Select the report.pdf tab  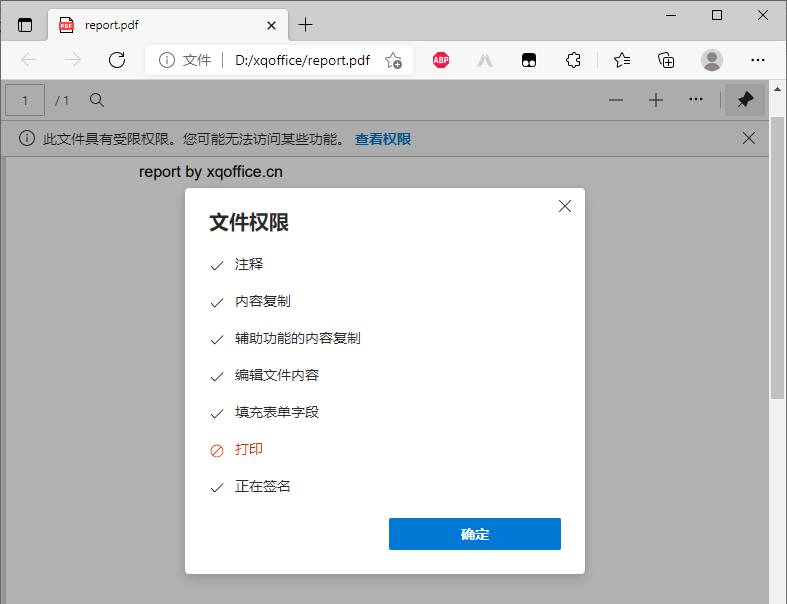tap(160, 25)
